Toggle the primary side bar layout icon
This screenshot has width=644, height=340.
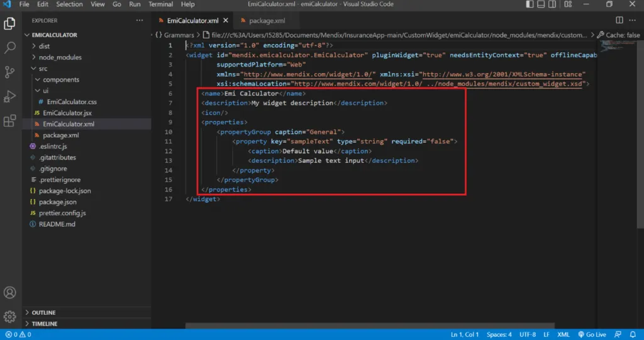(x=530, y=4)
